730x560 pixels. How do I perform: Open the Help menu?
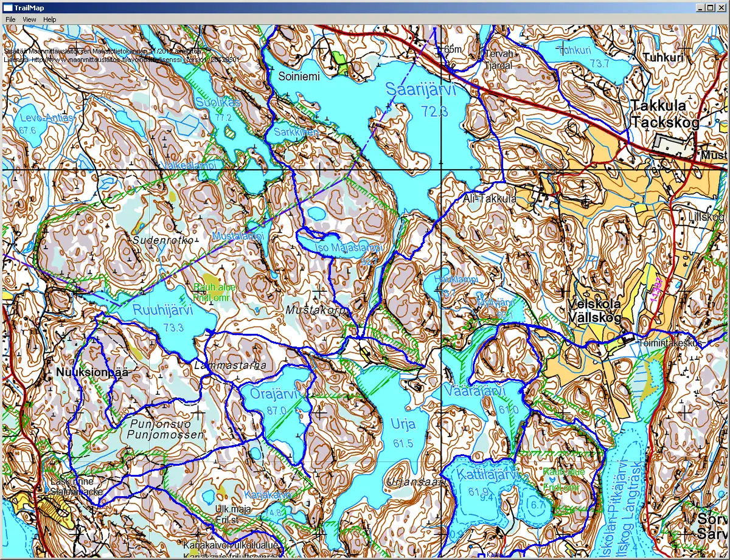click(49, 19)
